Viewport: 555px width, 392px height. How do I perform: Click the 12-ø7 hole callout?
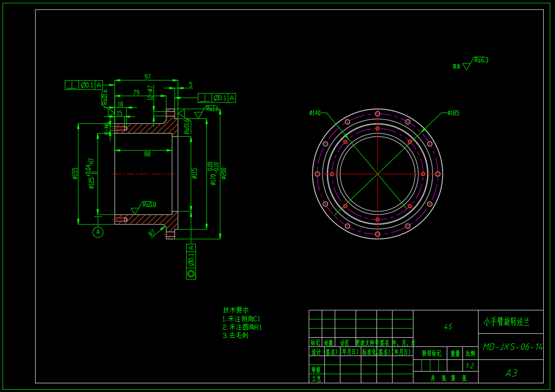(150, 92)
